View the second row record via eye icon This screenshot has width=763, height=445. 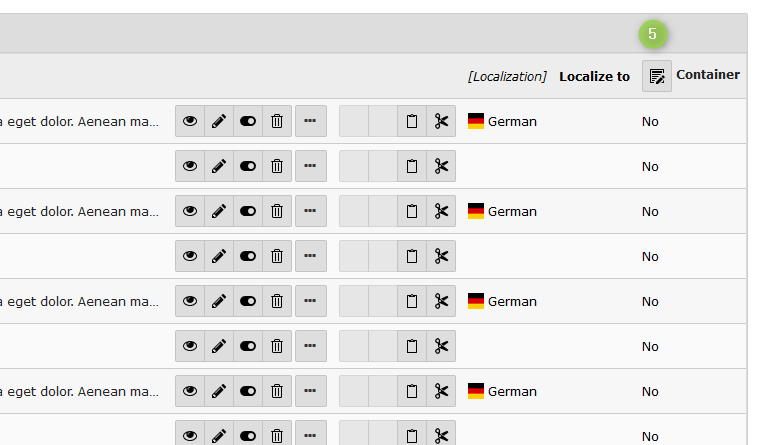pos(190,166)
